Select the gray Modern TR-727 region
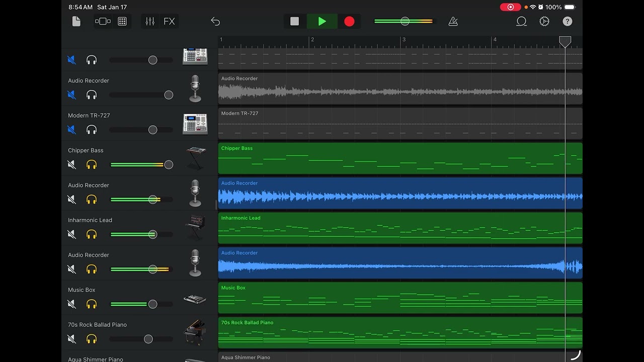This screenshot has height=362, width=644. point(400,124)
